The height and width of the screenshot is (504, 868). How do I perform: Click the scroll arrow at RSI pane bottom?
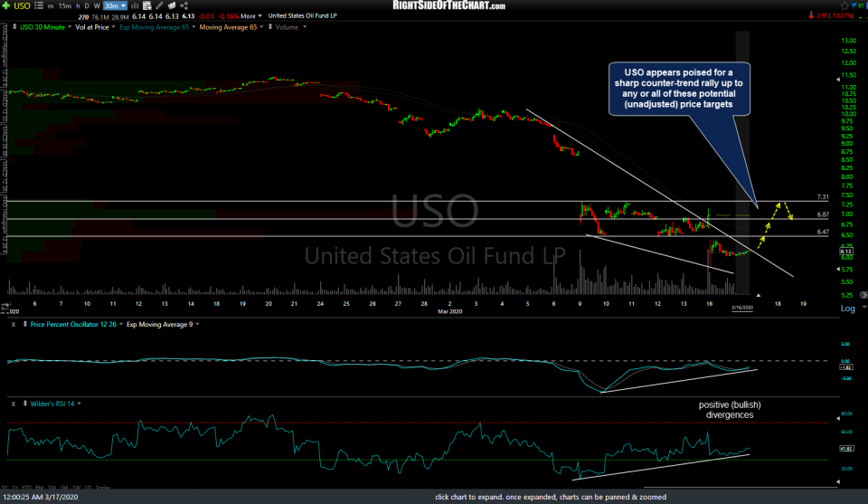(837, 482)
